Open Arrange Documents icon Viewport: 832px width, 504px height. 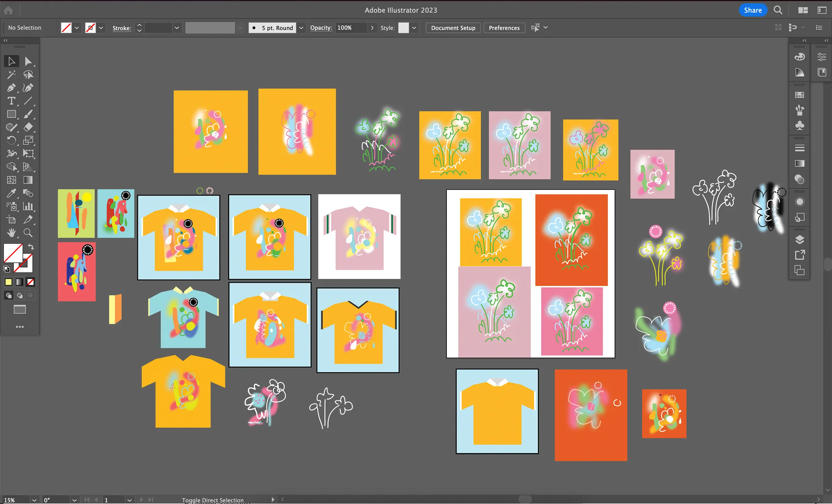803,10
